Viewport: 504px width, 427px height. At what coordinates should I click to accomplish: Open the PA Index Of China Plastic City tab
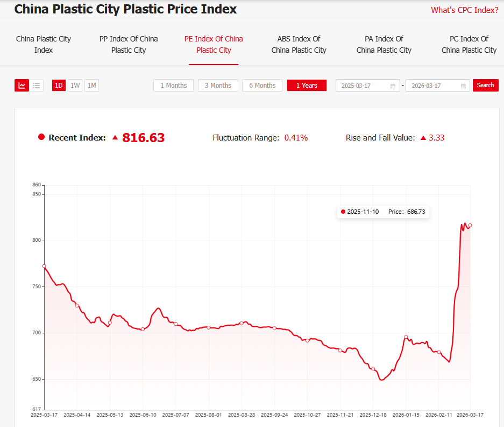(x=384, y=44)
